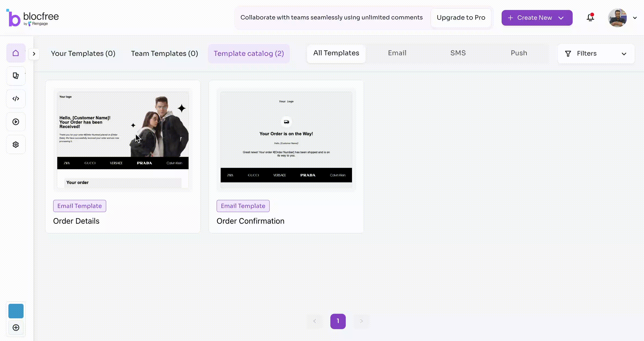Select the Email filter tab
This screenshot has height=341, width=644.
click(397, 53)
